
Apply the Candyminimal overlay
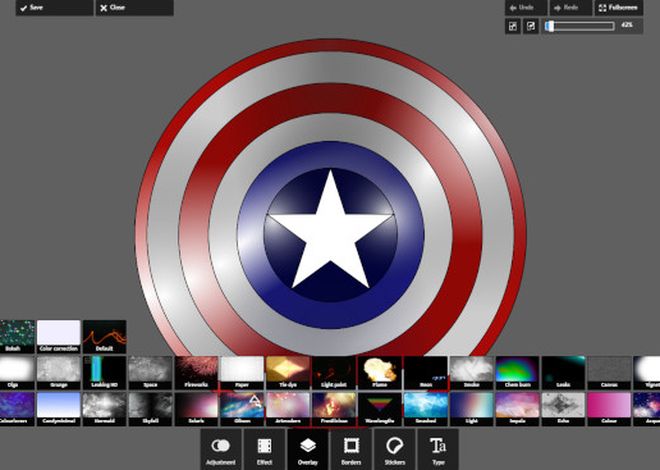(x=59, y=409)
